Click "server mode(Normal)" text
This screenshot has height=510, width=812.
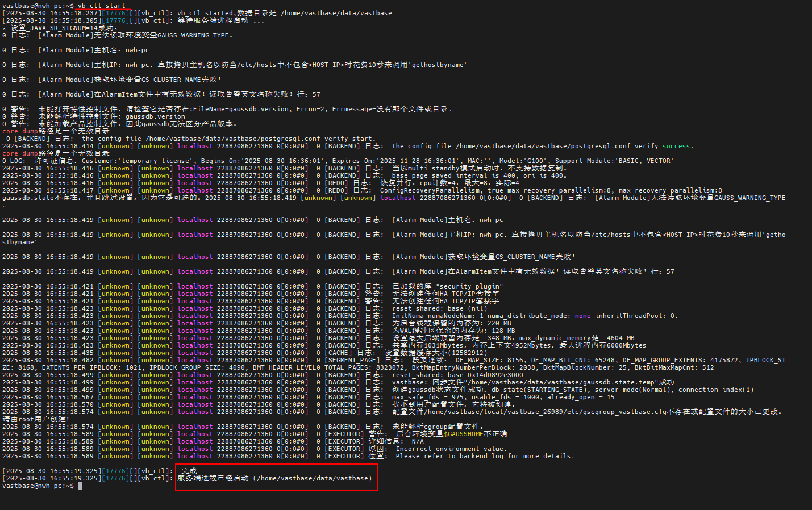pyautogui.click(x=632, y=390)
